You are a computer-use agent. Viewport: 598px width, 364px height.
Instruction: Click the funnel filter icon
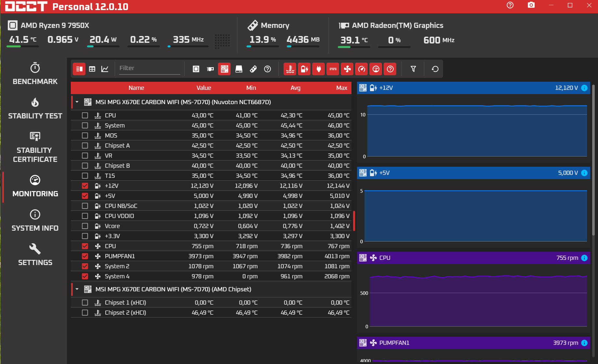coord(413,69)
